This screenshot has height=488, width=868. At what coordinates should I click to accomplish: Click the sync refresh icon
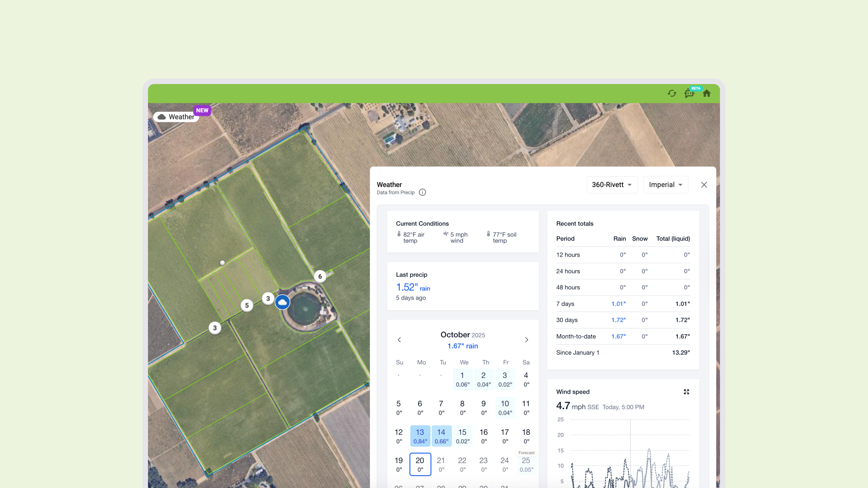point(671,93)
